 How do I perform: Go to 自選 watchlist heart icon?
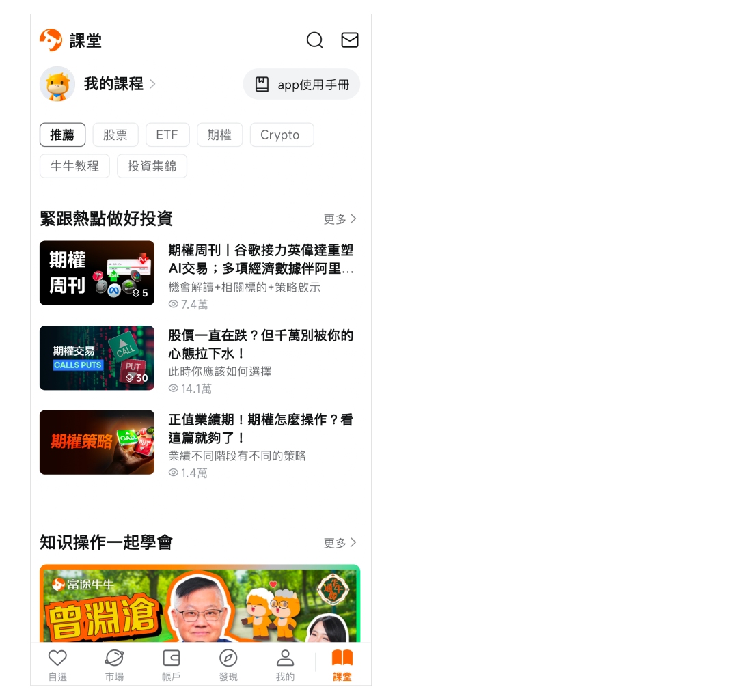pyautogui.click(x=57, y=658)
